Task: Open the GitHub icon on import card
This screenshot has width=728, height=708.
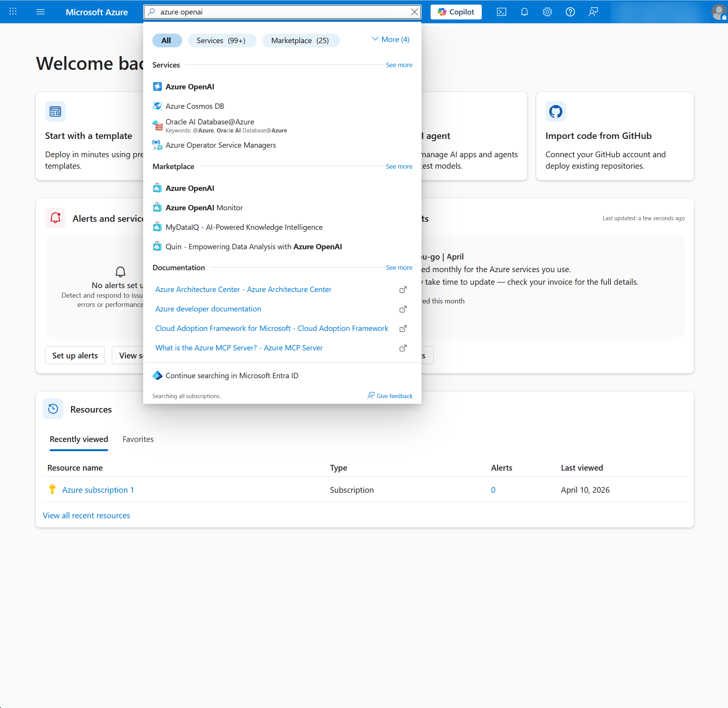Action: [x=555, y=111]
